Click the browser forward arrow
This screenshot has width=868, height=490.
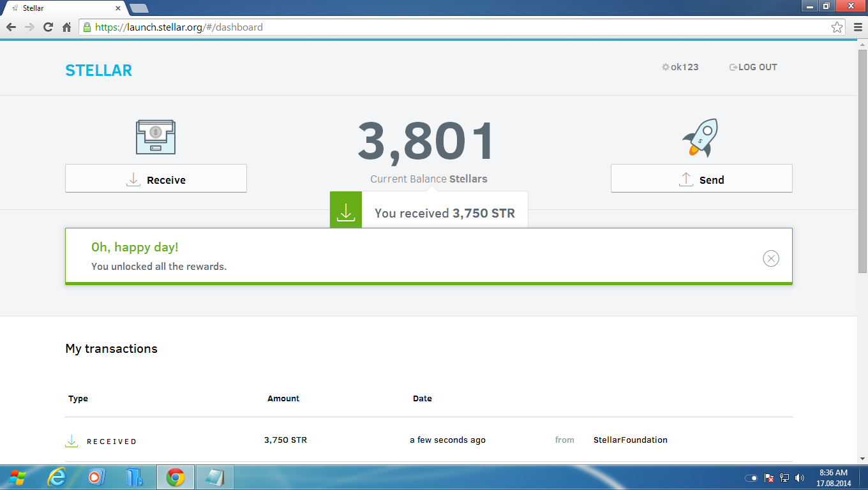pyautogui.click(x=29, y=27)
